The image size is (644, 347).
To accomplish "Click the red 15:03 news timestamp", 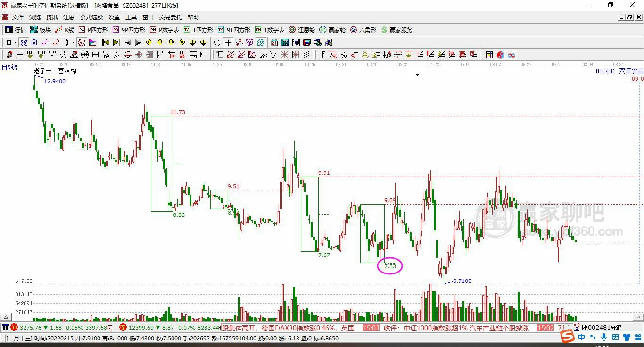I will click(371, 328).
